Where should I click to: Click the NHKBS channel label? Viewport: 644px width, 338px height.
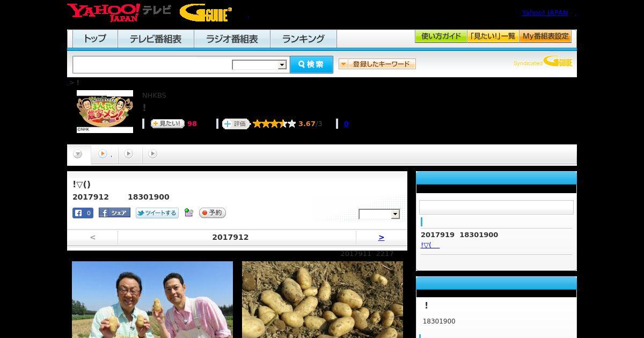click(x=154, y=95)
